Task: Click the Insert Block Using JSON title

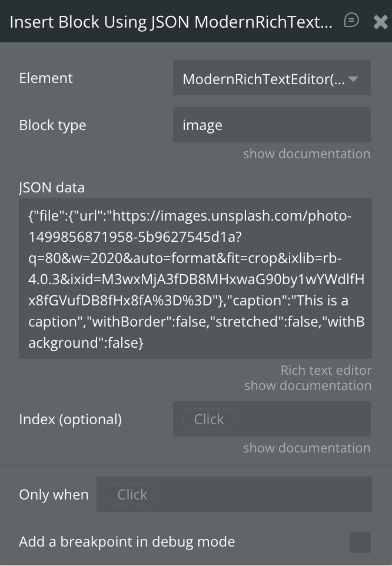Action: [171, 22]
